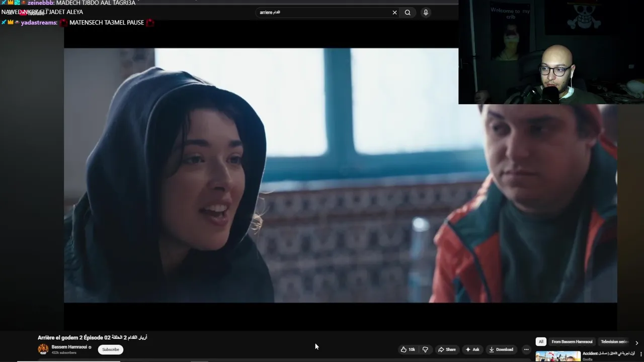644x362 pixels.
Task: Click the webcam overlay of the streamer
Action: click(551, 52)
